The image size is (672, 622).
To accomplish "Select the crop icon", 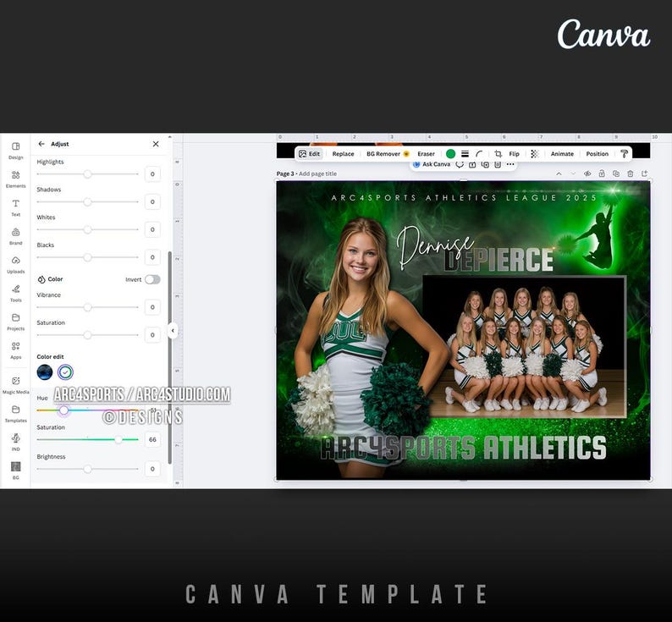I will [498, 154].
